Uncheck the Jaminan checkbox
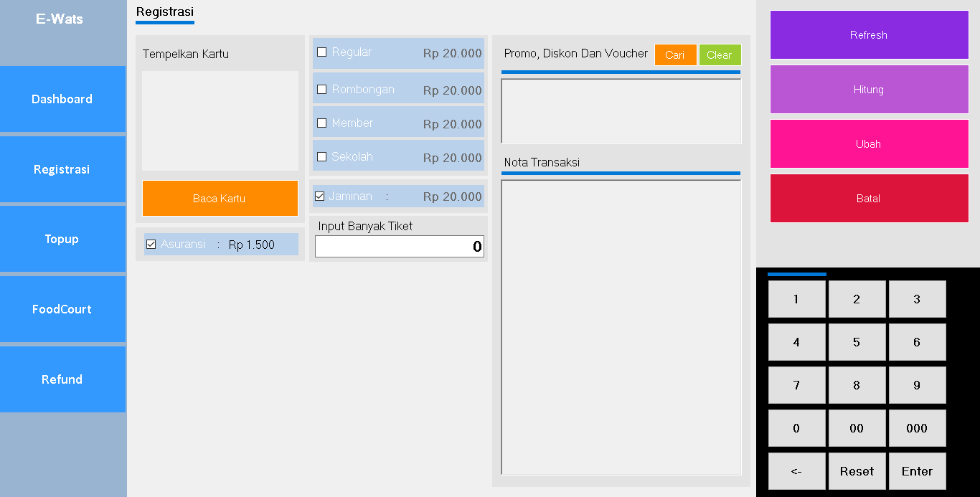Image resolution: width=980 pixels, height=497 pixels. [320, 197]
